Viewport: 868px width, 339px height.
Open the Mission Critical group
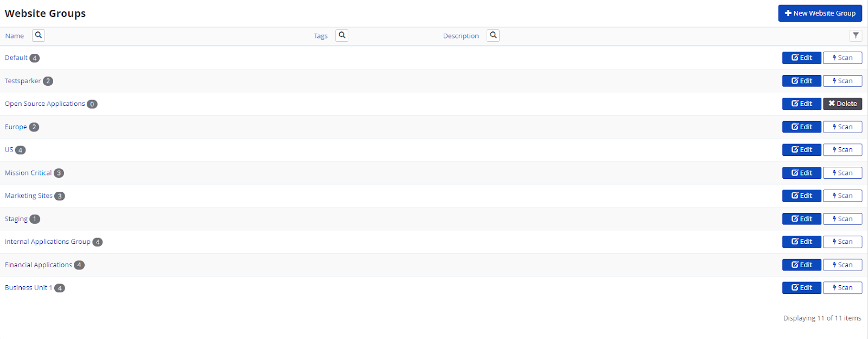tap(28, 173)
